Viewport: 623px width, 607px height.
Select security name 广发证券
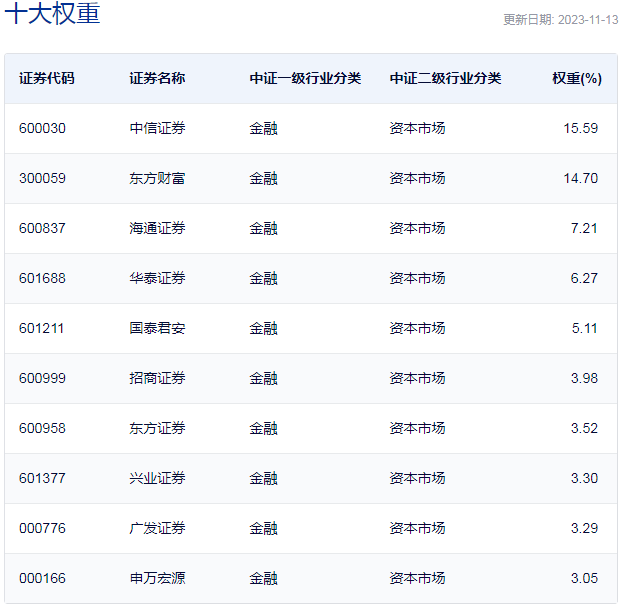[157, 529]
